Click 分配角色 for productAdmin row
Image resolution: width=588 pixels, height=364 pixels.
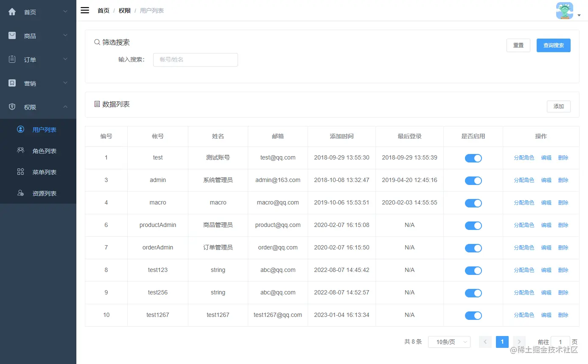pos(524,225)
